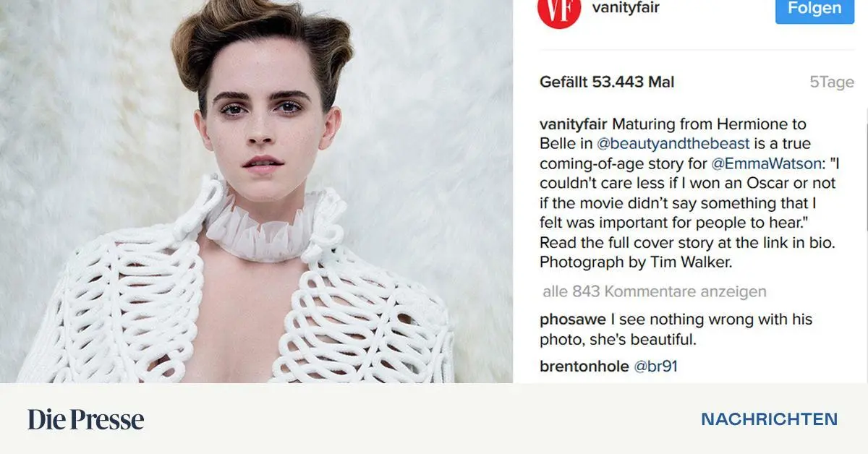Open the red VF profile avatar
Viewport: 868px width, 454px height.
[x=558, y=11]
